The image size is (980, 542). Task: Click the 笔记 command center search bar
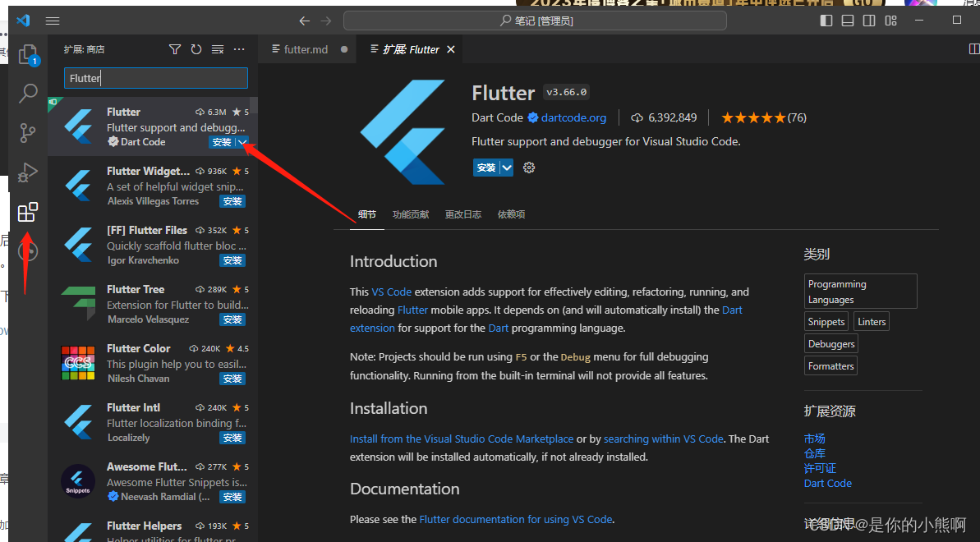(535, 21)
